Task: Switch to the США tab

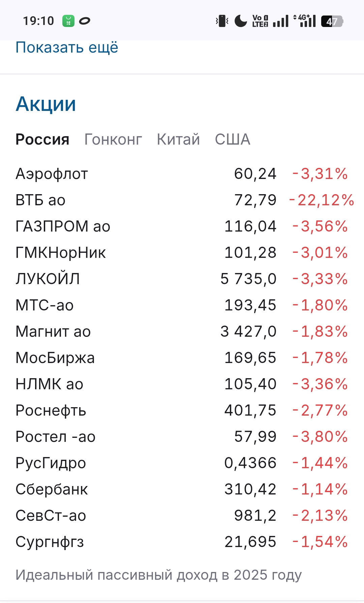Action: 233,139
